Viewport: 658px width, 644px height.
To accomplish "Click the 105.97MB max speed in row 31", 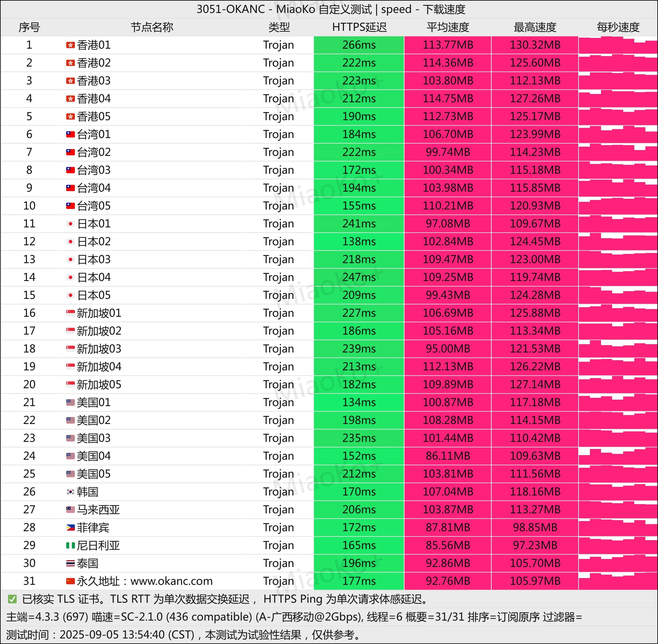I will coord(535,581).
